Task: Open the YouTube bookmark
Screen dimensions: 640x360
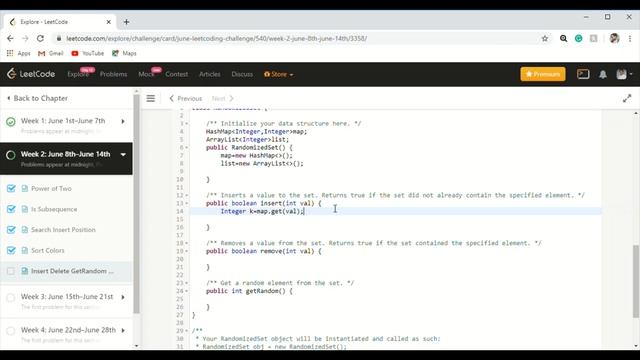Action: coord(88,53)
